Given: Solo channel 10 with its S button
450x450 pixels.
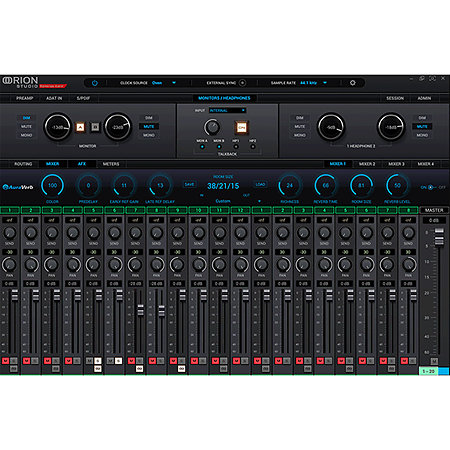Looking at the screenshot, I should [x=203, y=361].
